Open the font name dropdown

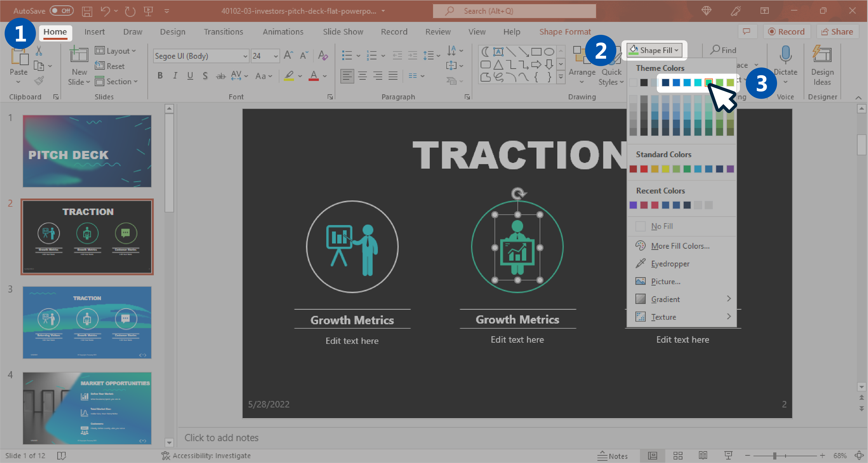click(245, 56)
